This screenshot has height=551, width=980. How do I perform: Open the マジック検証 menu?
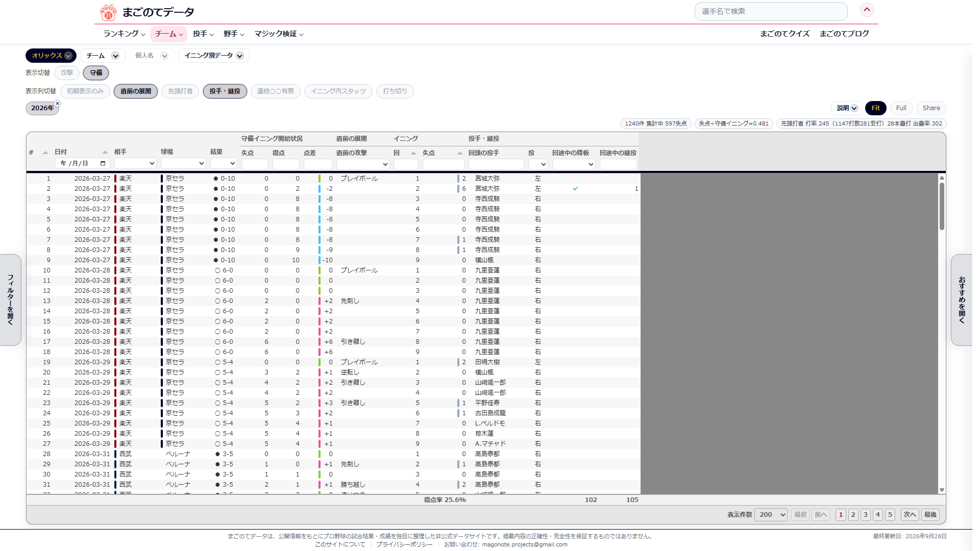click(x=279, y=34)
